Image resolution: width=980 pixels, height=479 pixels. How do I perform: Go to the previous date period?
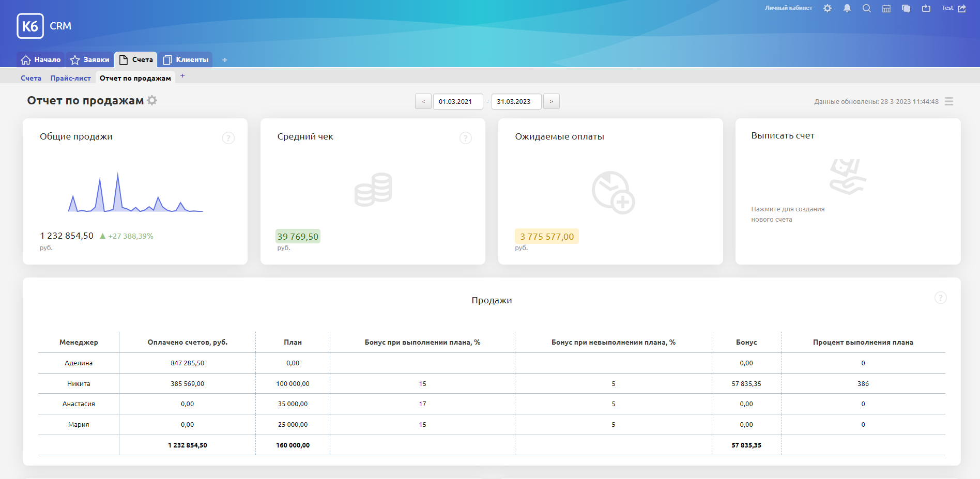tap(423, 101)
